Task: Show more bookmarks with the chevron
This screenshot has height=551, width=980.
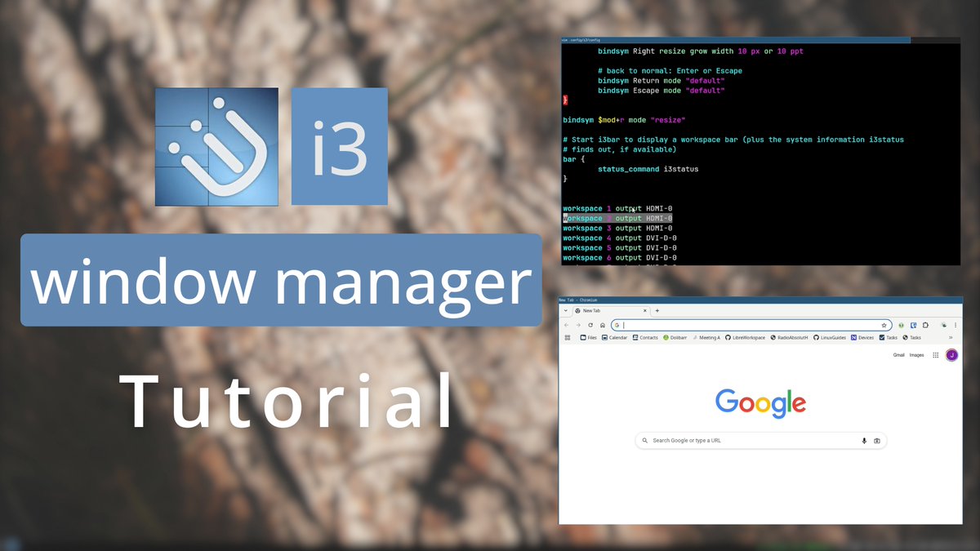Action: (951, 337)
